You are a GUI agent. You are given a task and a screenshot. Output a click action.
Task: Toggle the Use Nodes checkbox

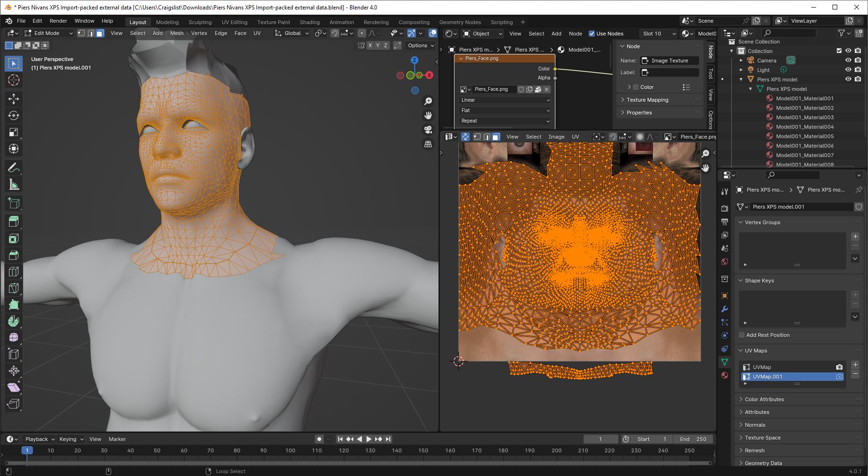[x=591, y=34]
